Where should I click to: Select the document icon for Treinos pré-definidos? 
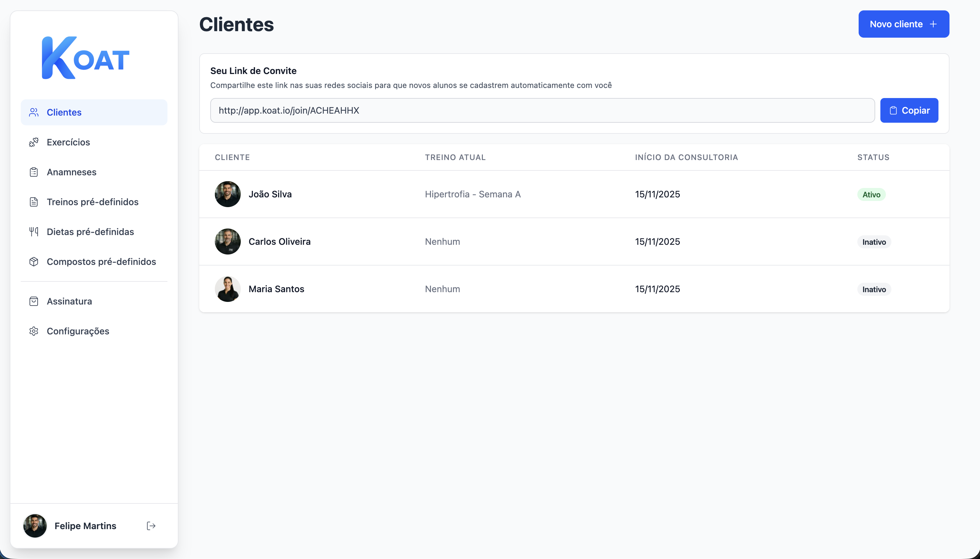click(34, 202)
